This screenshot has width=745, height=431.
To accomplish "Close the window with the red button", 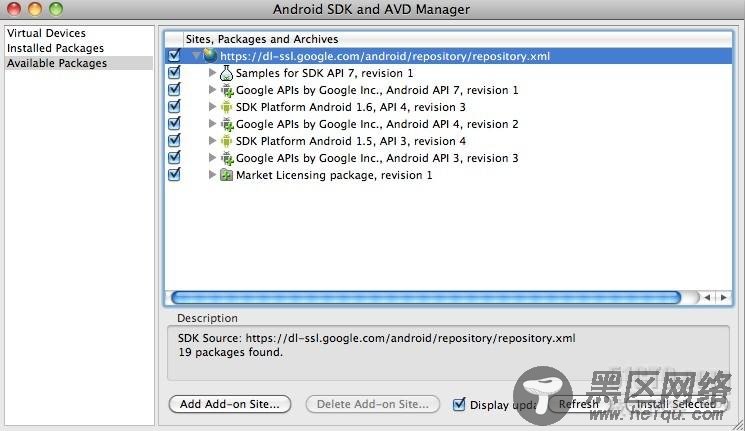I will click(x=14, y=9).
